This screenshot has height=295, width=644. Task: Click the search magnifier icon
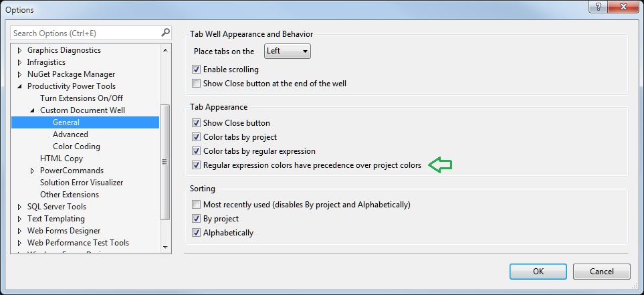[165, 33]
